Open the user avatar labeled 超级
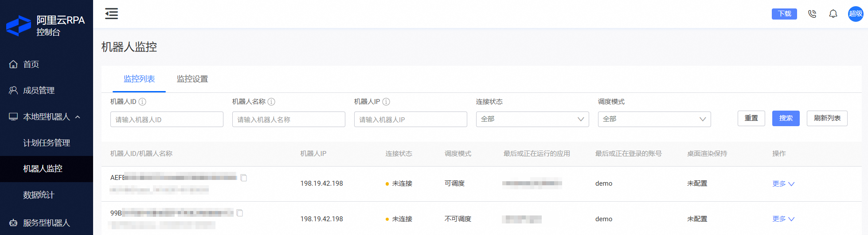This screenshot has width=868, height=235. [x=856, y=14]
